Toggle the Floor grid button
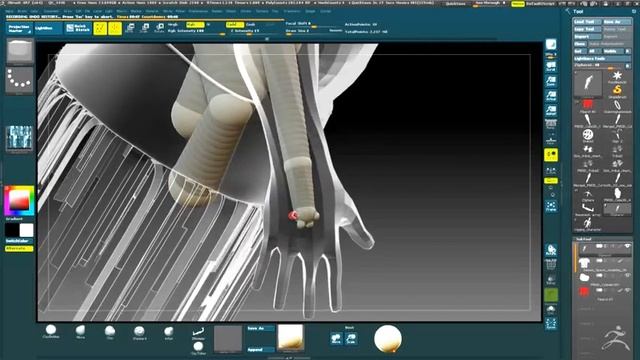The height and width of the screenshot is (360, 640). 551,139
